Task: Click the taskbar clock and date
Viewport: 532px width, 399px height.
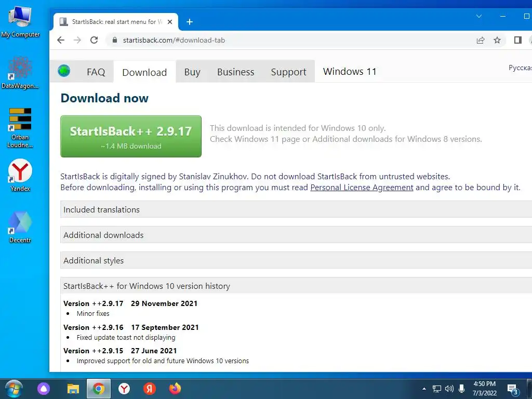Action: click(485, 389)
